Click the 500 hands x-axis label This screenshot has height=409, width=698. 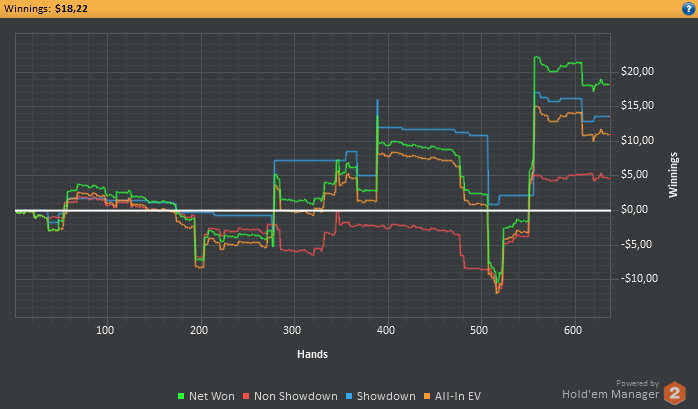click(x=479, y=330)
